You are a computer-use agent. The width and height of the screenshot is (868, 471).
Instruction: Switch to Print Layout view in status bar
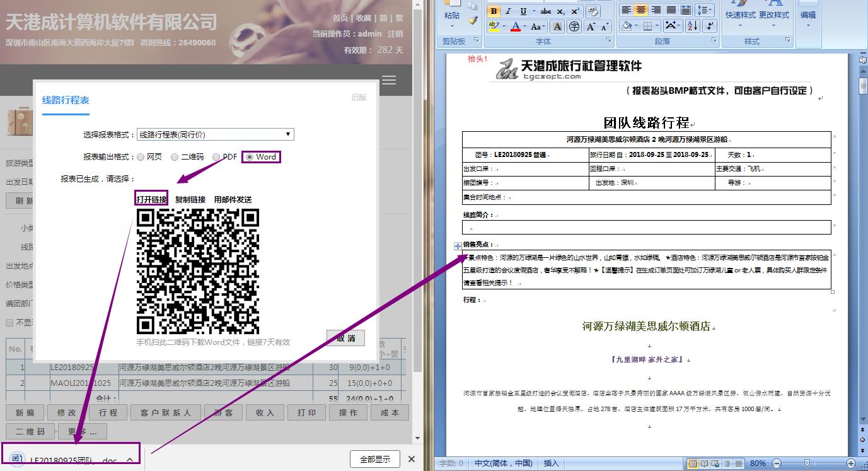click(x=693, y=463)
